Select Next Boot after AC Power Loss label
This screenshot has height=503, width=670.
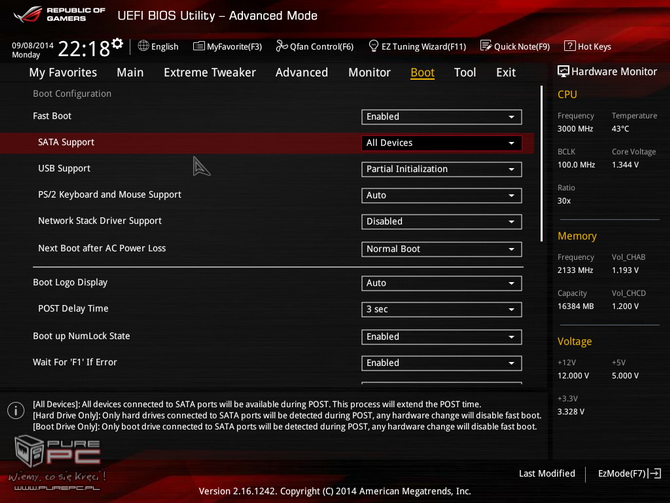tap(102, 248)
